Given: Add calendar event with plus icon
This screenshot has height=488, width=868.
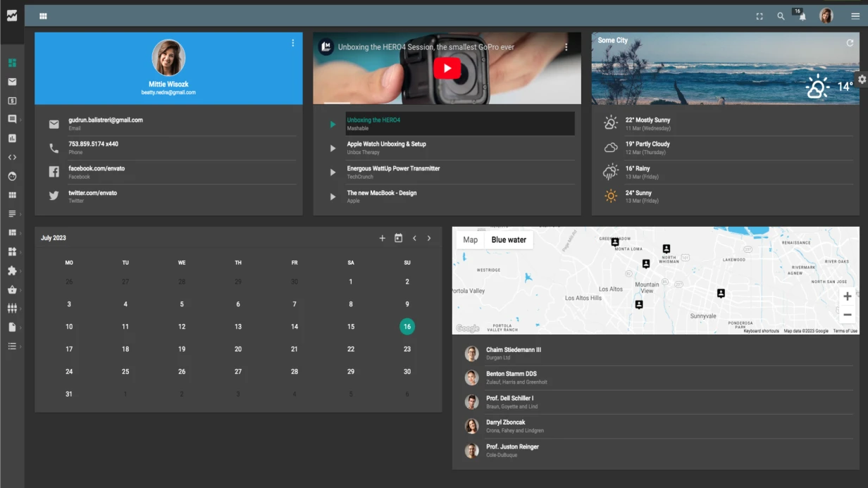Looking at the screenshot, I should pyautogui.click(x=383, y=238).
